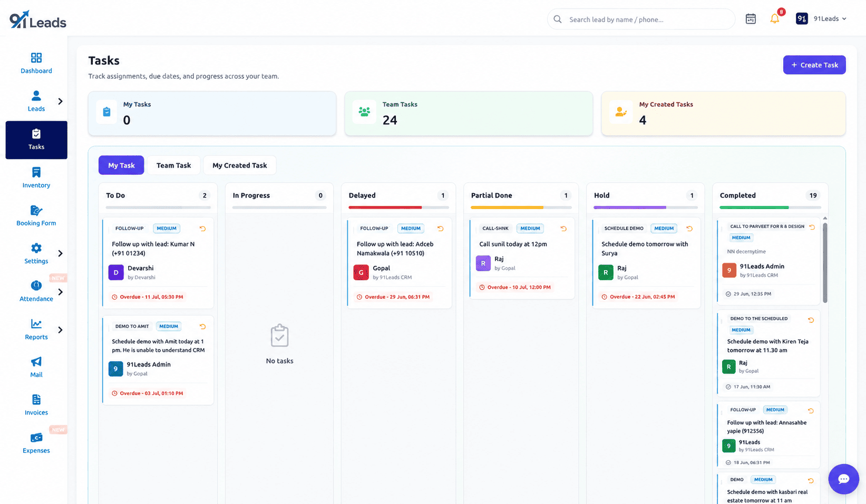Click the My Tasks clipboard icon
This screenshot has width=866, height=504.
tap(107, 112)
